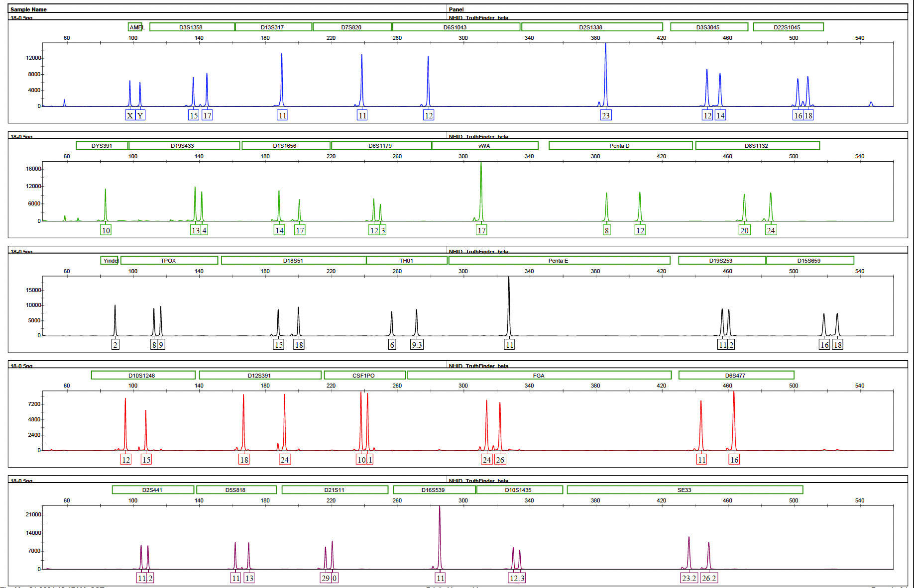Select the CSF1PO marker header
Viewport: 914px width, 588px height.
tap(364, 376)
